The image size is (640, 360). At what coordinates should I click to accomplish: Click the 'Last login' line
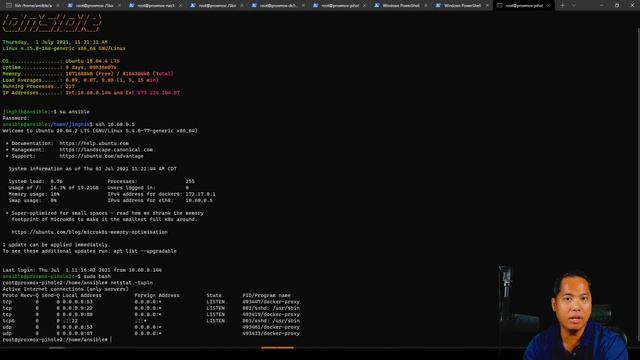pos(82,270)
